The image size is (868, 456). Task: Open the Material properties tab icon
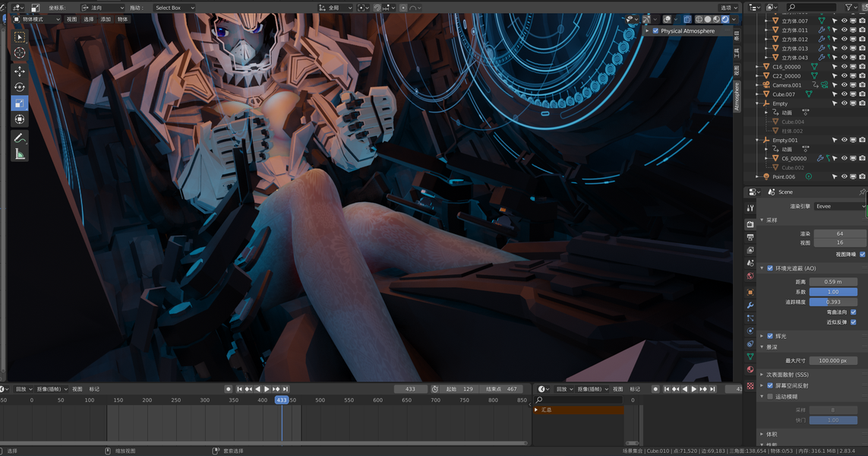[x=750, y=369]
